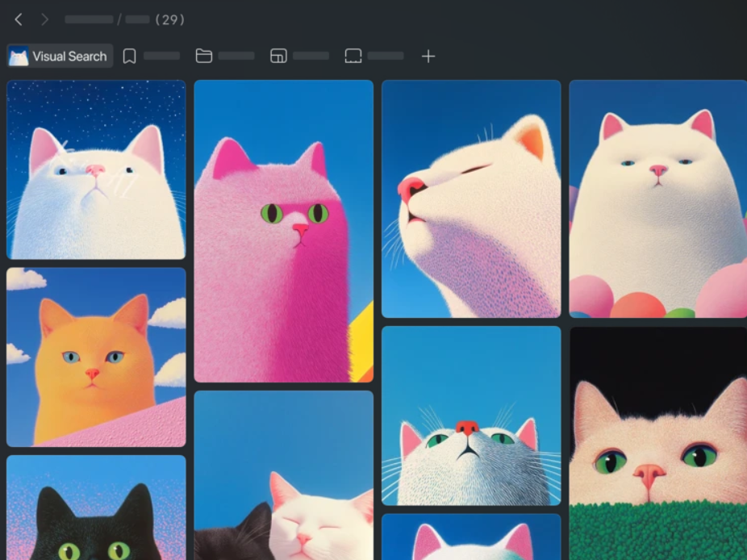This screenshot has width=747, height=560.
Task: Open sleeping white and black cats image
Action: [x=283, y=475]
